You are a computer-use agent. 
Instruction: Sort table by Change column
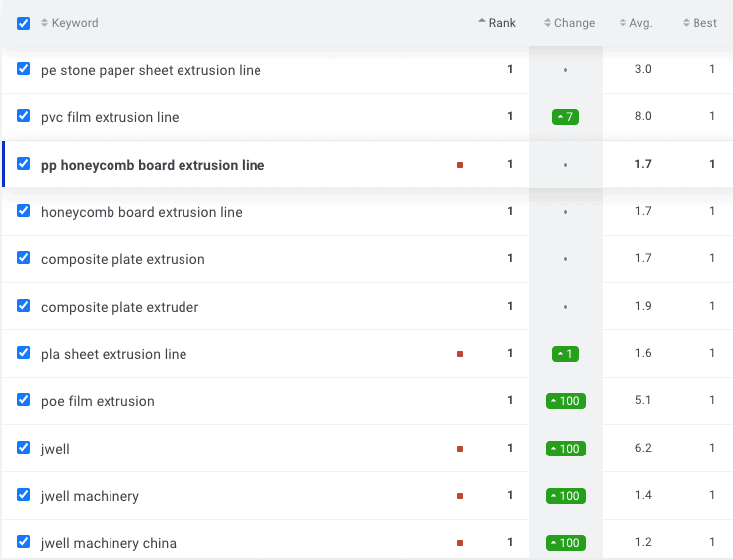coord(574,23)
